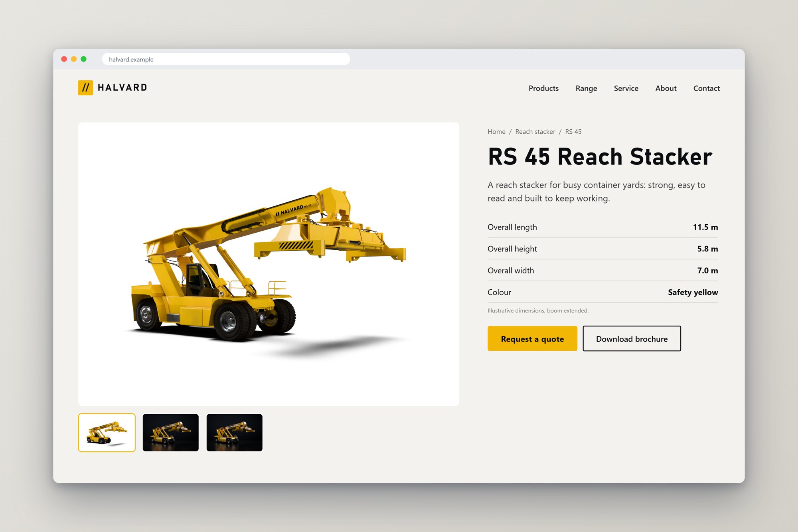Minimize the window using yellow button
This screenshot has width=798, height=532.
click(x=74, y=59)
